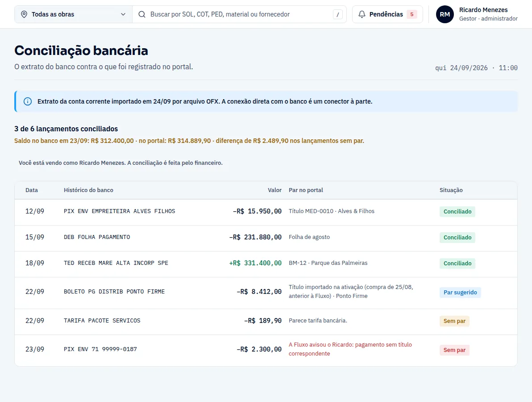Click Conciliado badge for 18/09 row

click(457, 263)
